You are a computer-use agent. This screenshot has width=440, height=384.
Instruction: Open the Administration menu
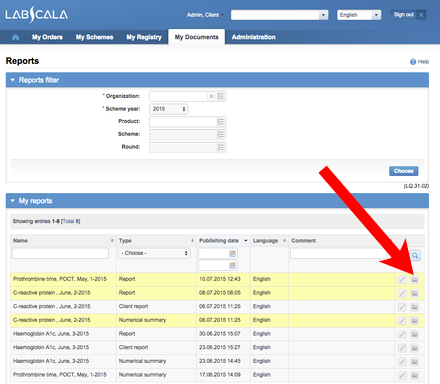(254, 37)
